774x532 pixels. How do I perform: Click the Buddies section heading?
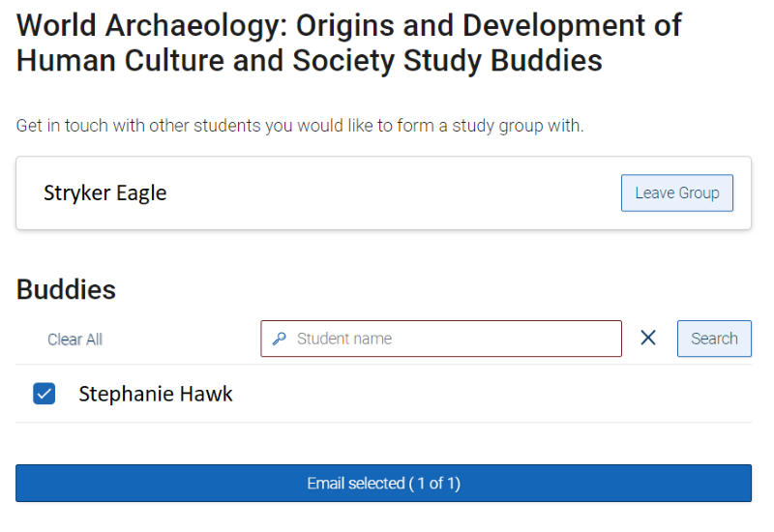point(66,289)
